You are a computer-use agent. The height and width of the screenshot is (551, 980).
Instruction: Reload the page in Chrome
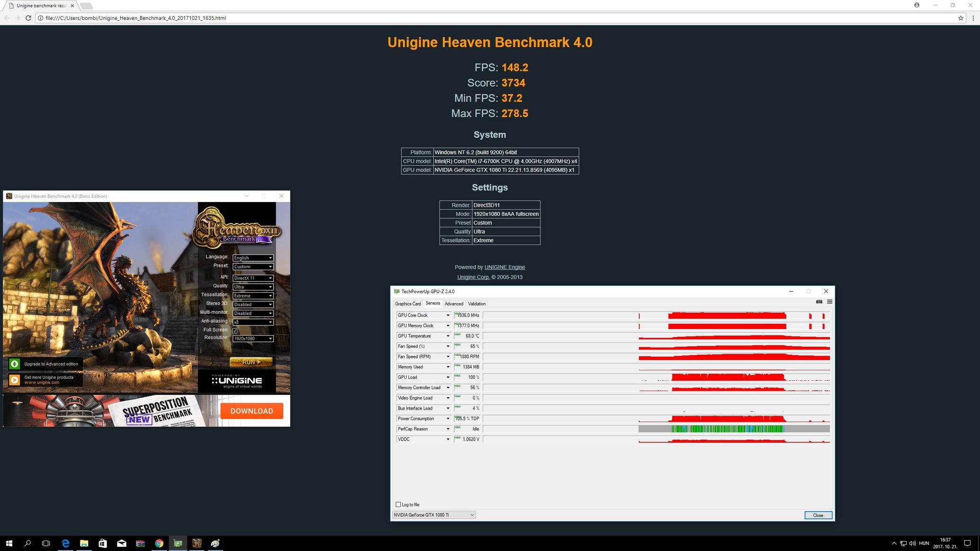point(28,18)
